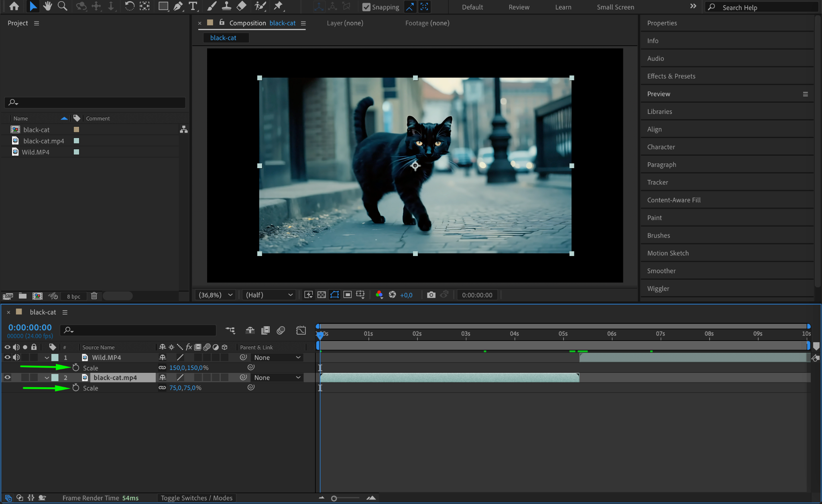Hide the black-cat.mp4 layer video

tap(7, 378)
